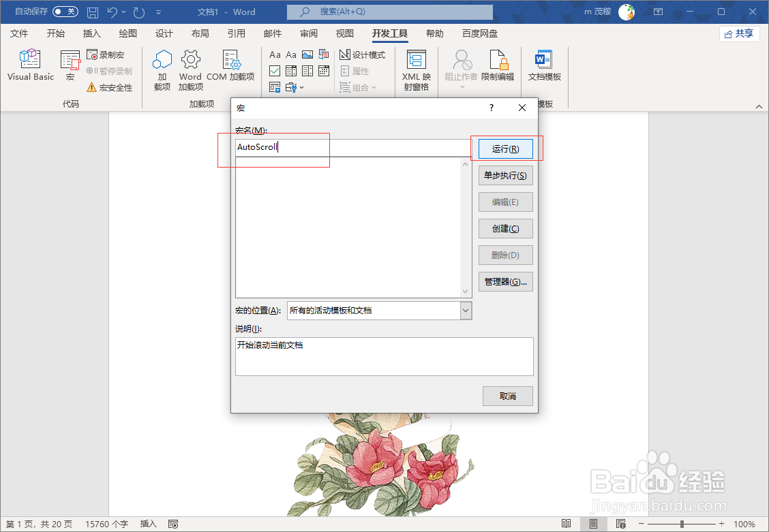Open the Visual Basic editor

click(x=31, y=65)
